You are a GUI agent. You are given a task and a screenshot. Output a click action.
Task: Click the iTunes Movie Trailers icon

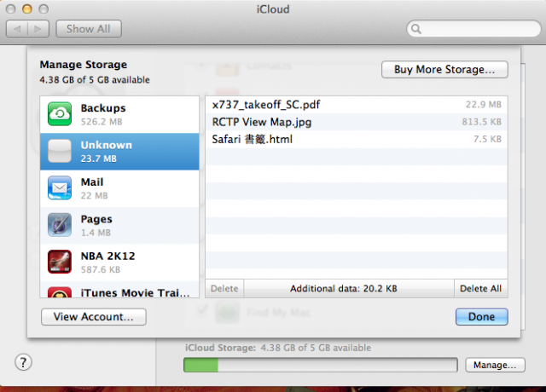pos(60,292)
